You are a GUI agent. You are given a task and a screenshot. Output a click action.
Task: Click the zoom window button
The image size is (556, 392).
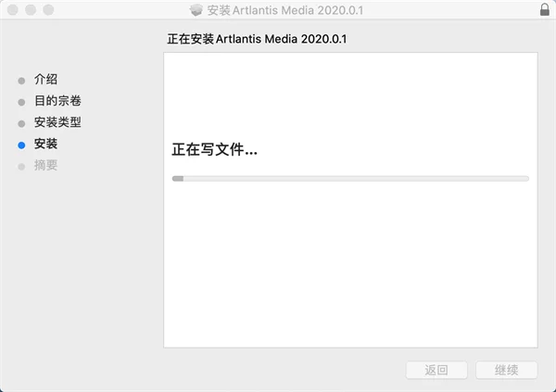(48, 9)
